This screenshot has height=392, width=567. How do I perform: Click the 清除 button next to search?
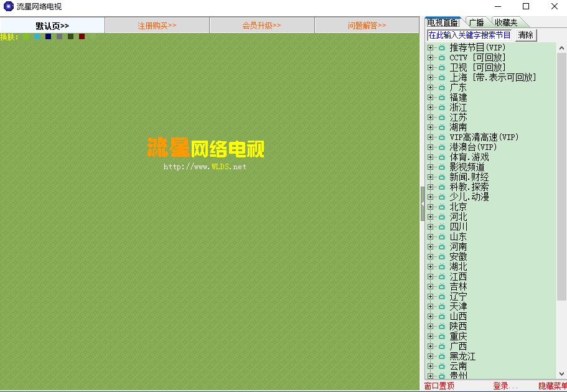[x=525, y=35]
